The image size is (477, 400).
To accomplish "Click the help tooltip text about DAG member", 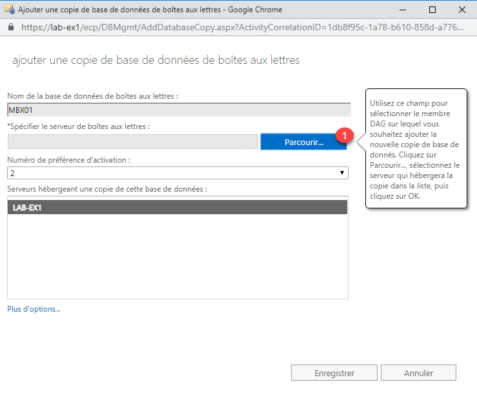I will coord(415,150).
